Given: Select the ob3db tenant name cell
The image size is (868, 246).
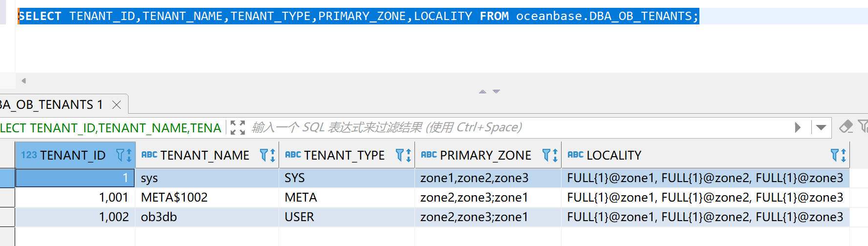Looking at the screenshot, I should 159,217.
